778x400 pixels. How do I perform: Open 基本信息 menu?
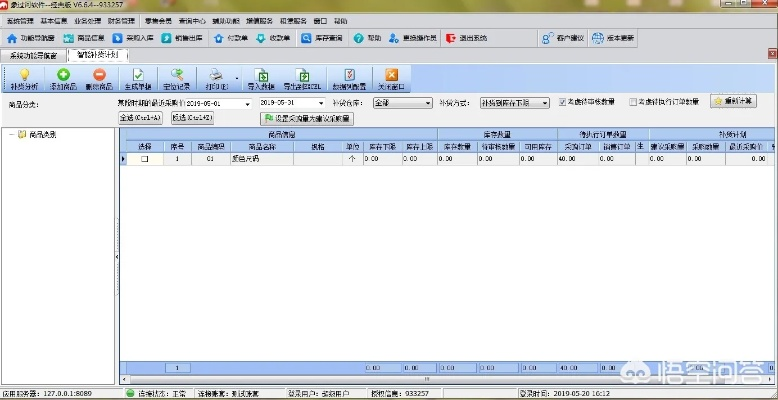tap(54, 21)
